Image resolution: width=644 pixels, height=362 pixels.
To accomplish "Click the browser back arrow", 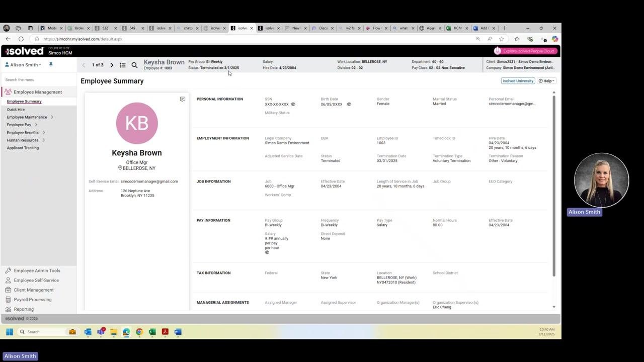I will [x=8, y=39].
